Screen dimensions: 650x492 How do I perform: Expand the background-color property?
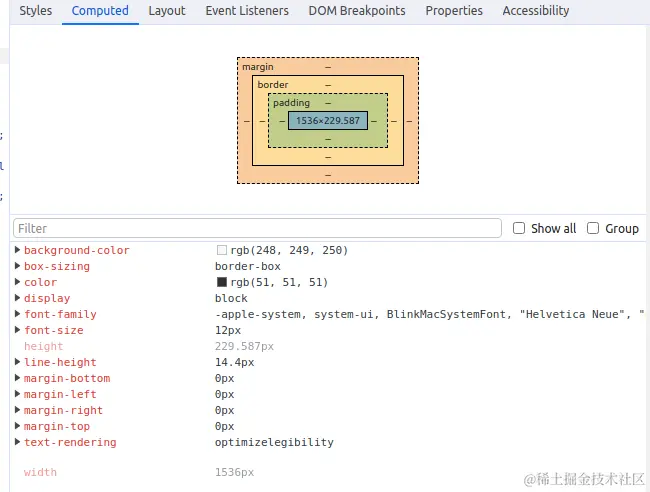[17, 250]
